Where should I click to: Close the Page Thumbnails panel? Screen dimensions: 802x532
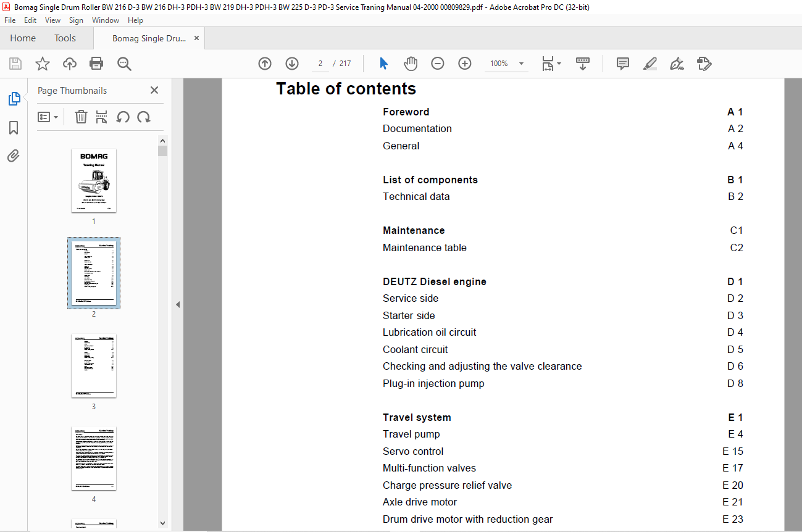(x=154, y=90)
